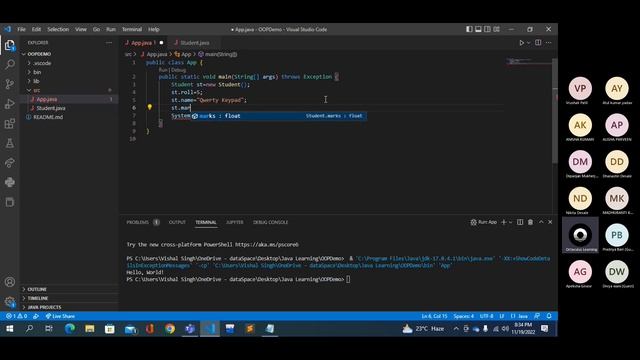Click the lightbulb code action icon
The height and width of the screenshot is (360, 640).
150,107
